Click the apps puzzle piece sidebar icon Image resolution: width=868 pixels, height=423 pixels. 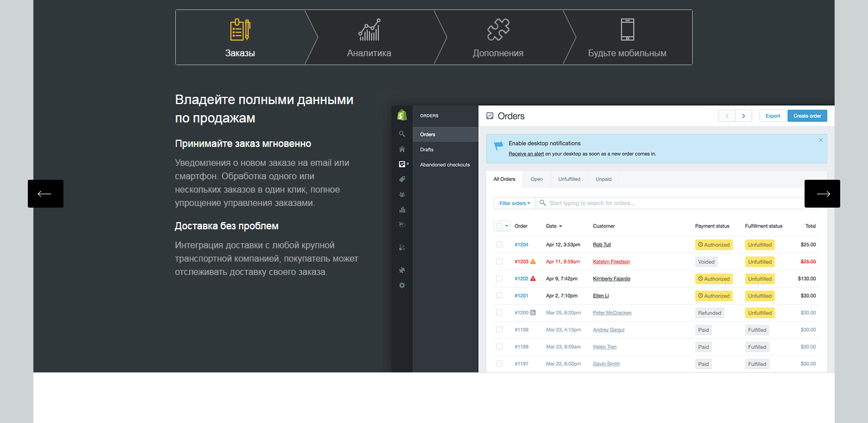click(x=402, y=270)
